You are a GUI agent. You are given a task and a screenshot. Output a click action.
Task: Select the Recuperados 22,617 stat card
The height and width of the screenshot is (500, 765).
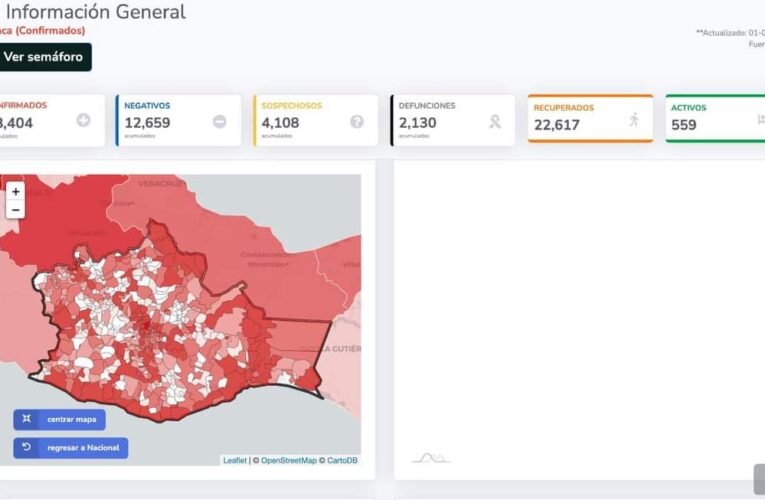(589, 119)
